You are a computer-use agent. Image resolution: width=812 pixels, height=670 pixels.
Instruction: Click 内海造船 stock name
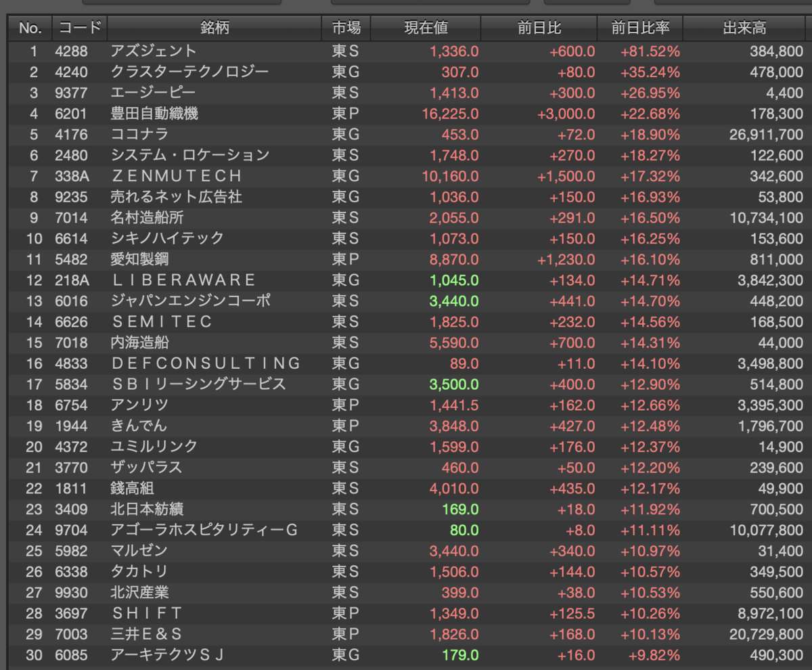[x=140, y=342]
